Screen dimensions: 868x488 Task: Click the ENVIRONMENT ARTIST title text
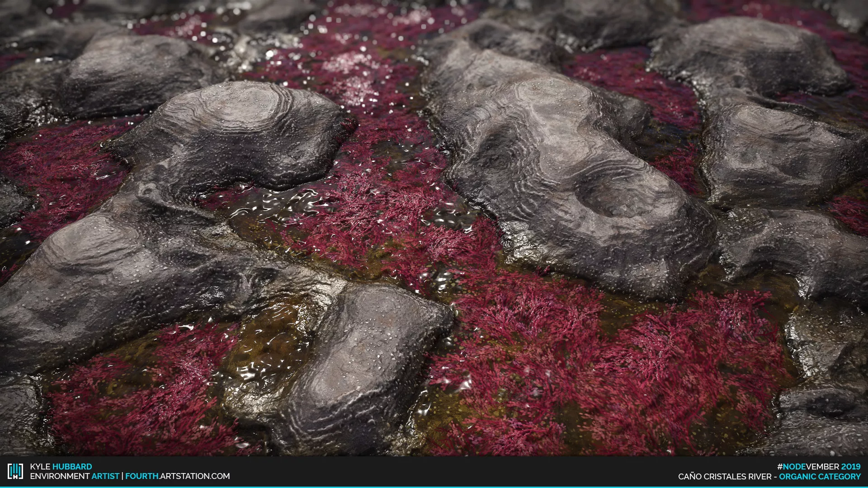[x=75, y=476]
